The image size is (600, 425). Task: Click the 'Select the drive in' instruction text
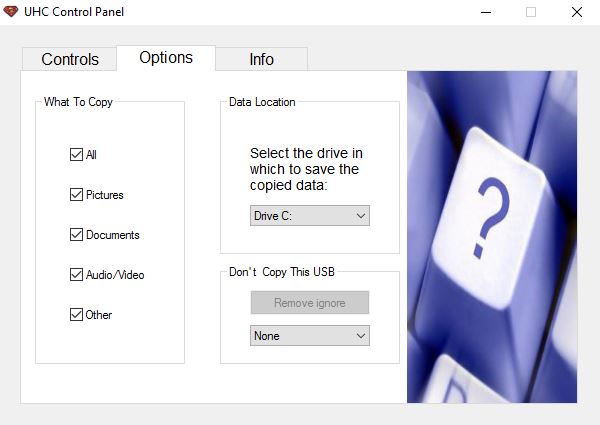click(306, 169)
